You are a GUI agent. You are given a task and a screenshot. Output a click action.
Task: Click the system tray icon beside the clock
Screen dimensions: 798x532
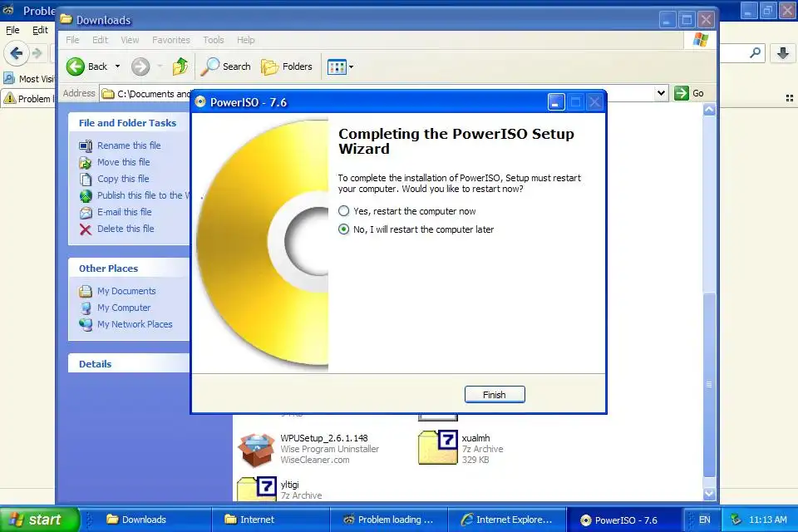736,520
